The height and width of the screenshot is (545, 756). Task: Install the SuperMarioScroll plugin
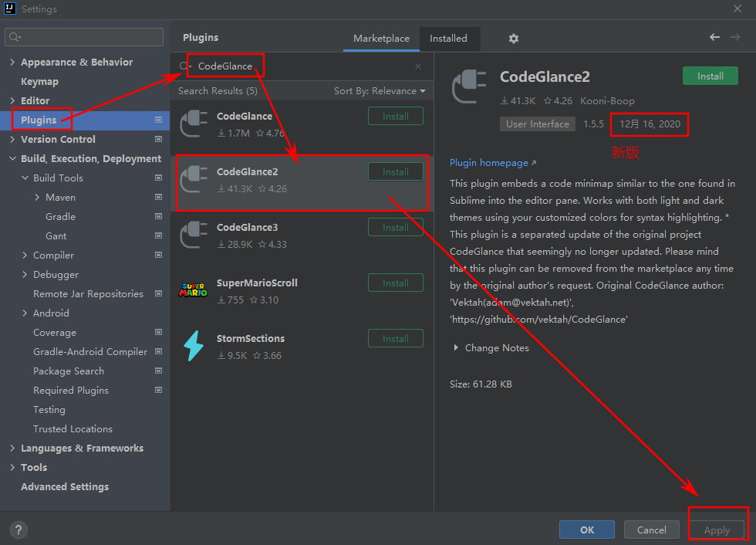click(x=395, y=283)
